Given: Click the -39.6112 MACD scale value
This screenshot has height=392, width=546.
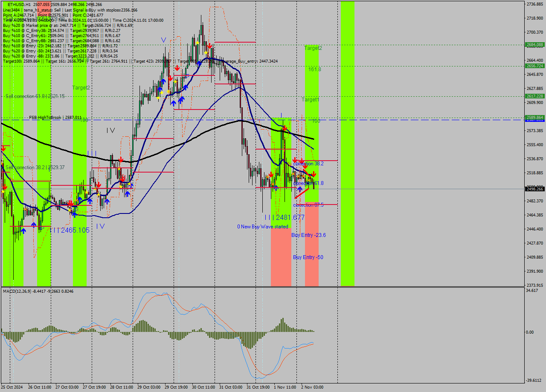Looking at the screenshot, I should click(x=534, y=380).
